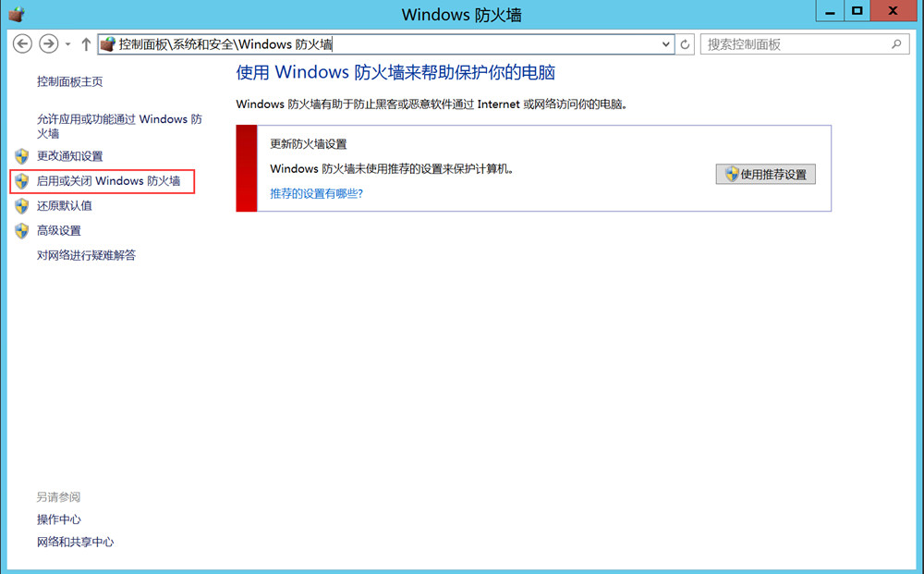924x574 pixels.
Task: Click the forward navigation arrow
Action: click(48, 44)
